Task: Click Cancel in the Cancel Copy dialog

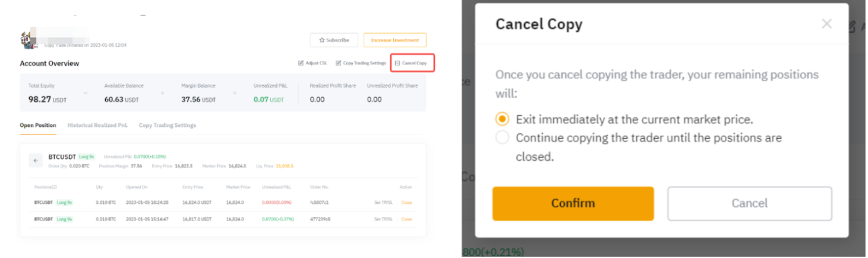Action: [x=749, y=203]
